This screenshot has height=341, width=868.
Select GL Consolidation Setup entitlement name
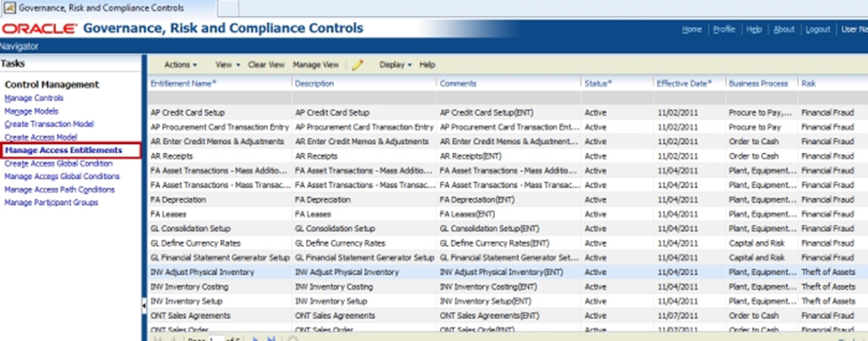tap(191, 228)
